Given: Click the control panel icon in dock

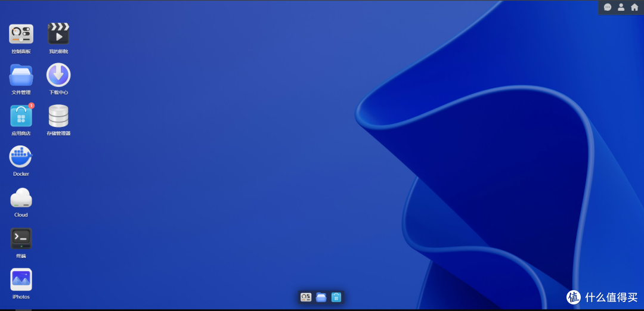Looking at the screenshot, I should tap(305, 297).
